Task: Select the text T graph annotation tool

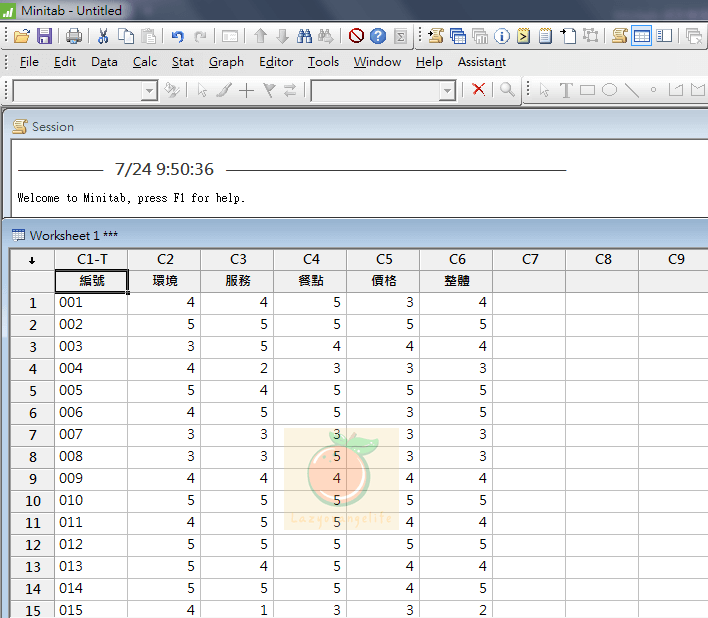Action: click(566, 90)
